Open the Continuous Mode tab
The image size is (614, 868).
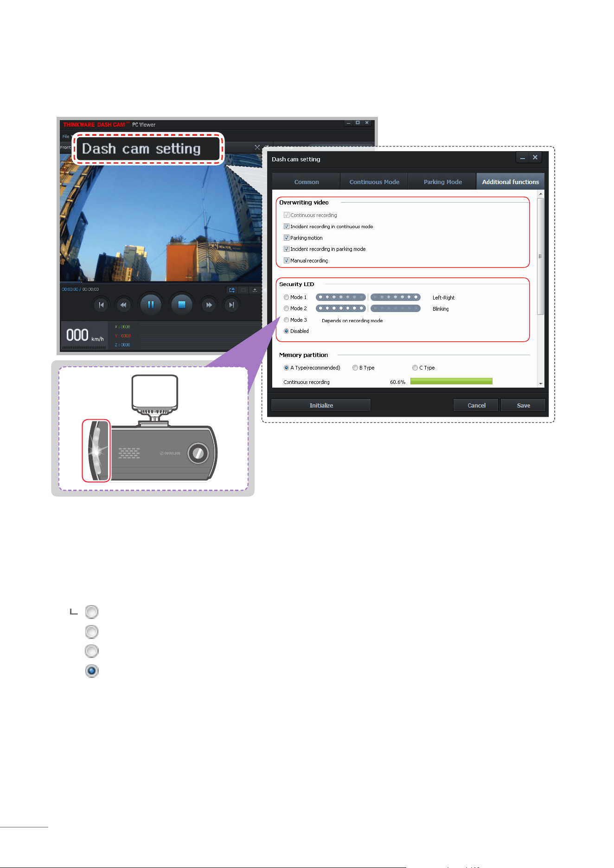pos(374,182)
